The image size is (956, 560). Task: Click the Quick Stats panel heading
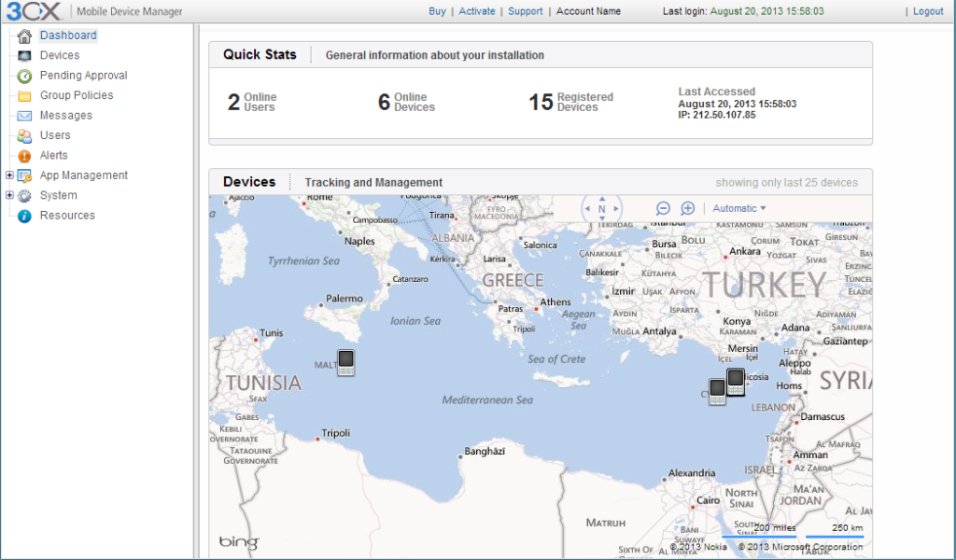tap(260, 55)
